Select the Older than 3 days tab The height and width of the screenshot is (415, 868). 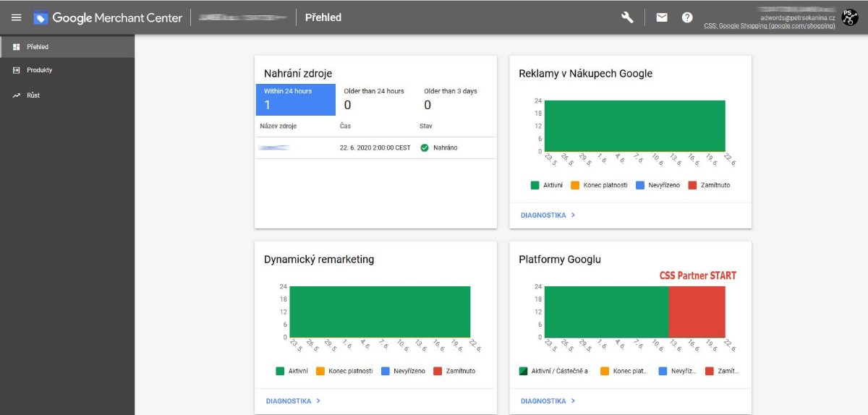[x=456, y=100]
